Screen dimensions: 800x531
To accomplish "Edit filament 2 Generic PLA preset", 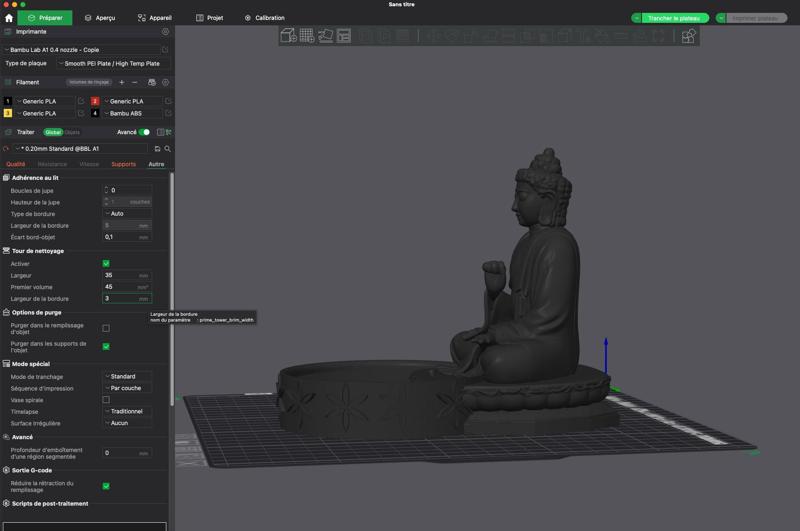I will (x=168, y=101).
